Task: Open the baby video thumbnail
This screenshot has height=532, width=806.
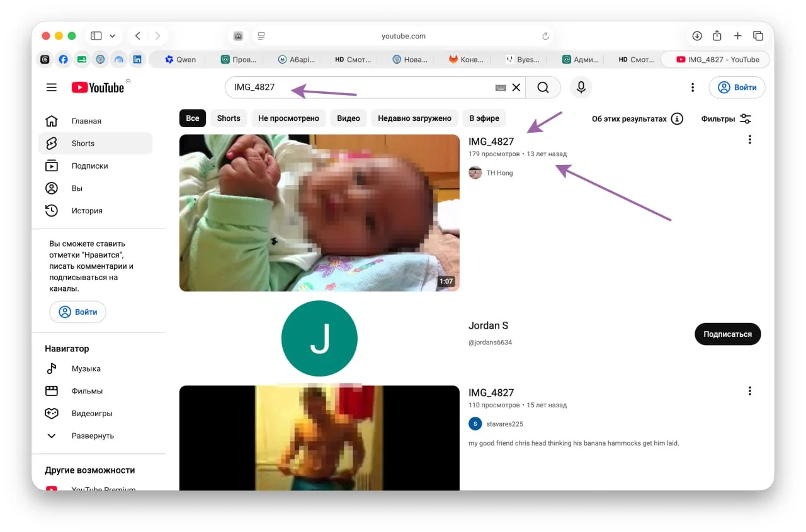Action: [319, 213]
